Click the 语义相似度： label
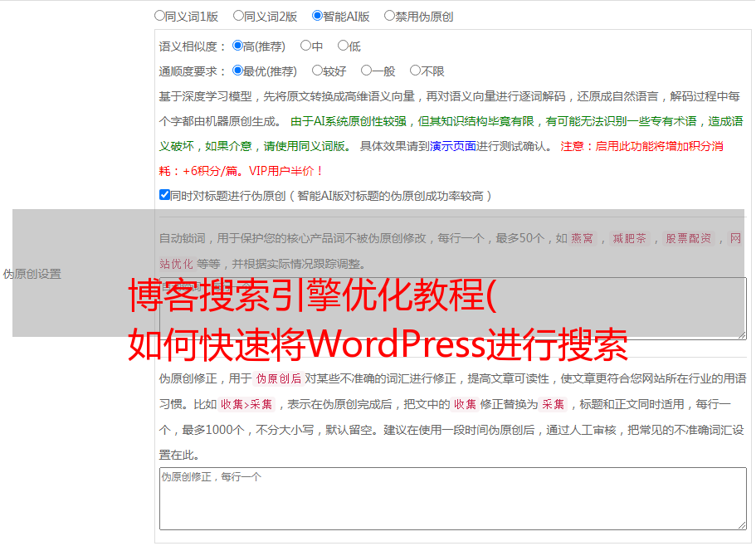 (x=193, y=46)
